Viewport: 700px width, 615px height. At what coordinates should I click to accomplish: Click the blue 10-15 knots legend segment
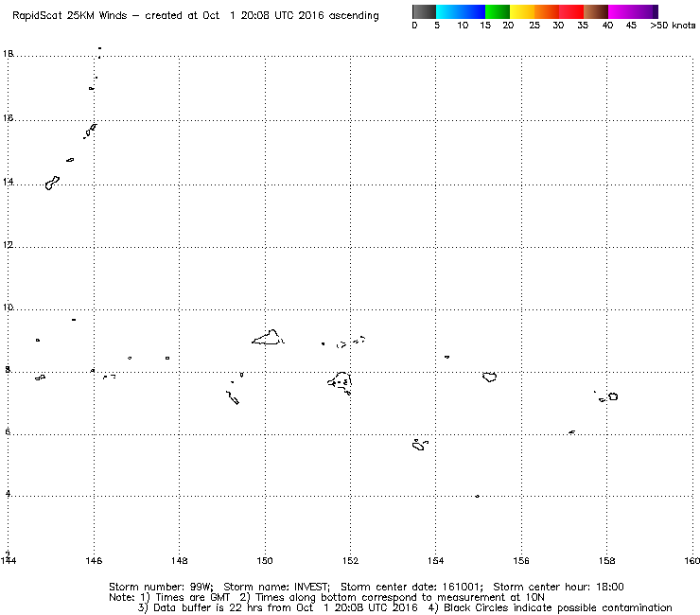(472, 11)
